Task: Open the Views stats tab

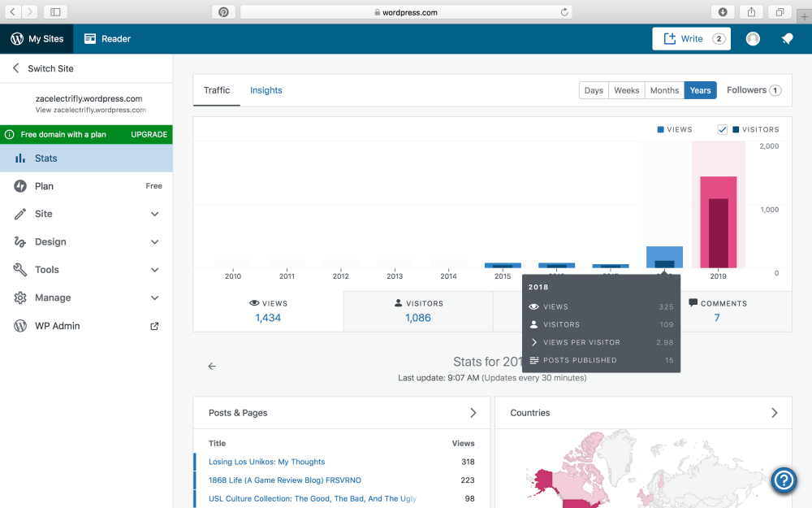Action: pos(268,310)
